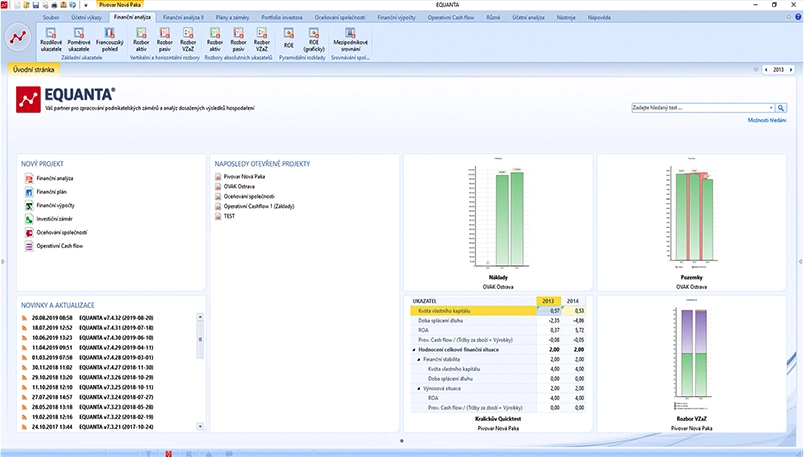This screenshot has height=457, width=804.
Task: Switch to Finanční výpočty ribbon tab
Action: 396,17
